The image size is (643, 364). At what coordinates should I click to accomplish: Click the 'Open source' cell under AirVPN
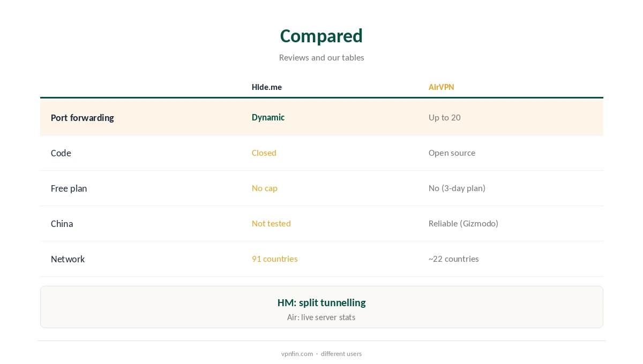pyautogui.click(x=452, y=153)
